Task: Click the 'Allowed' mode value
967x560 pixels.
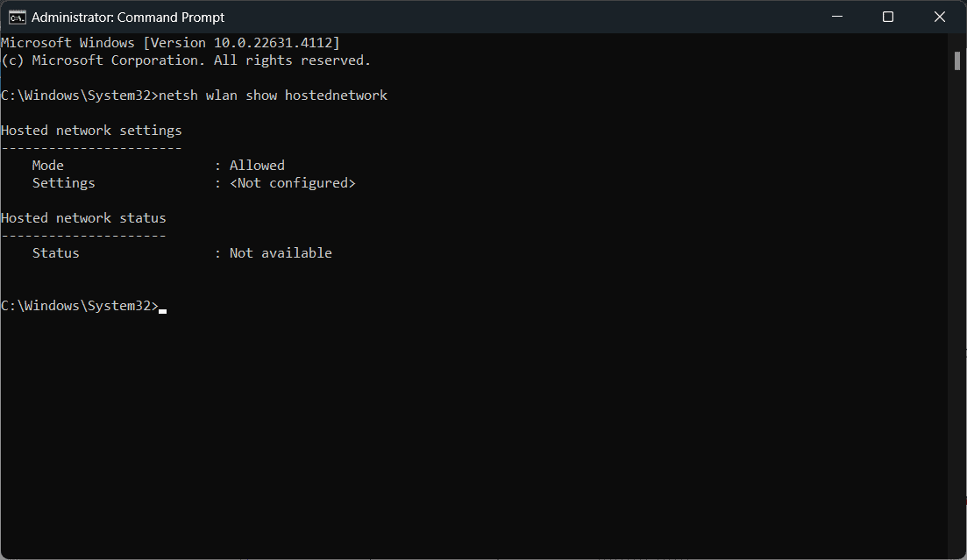Action: pos(257,166)
